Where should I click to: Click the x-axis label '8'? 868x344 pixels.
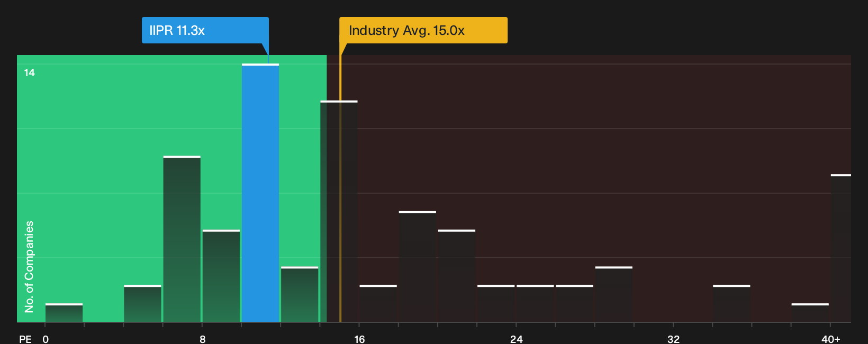pyautogui.click(x=203, y=339)
